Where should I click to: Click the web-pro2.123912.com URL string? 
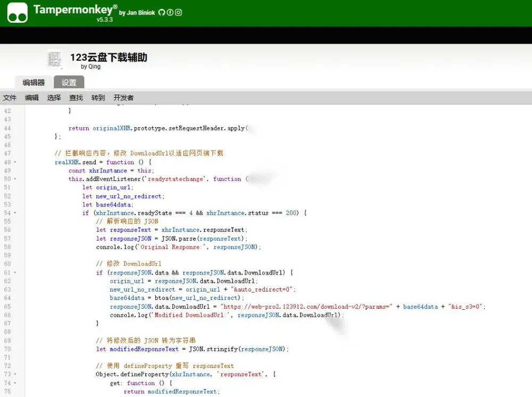tap(306, 307)
